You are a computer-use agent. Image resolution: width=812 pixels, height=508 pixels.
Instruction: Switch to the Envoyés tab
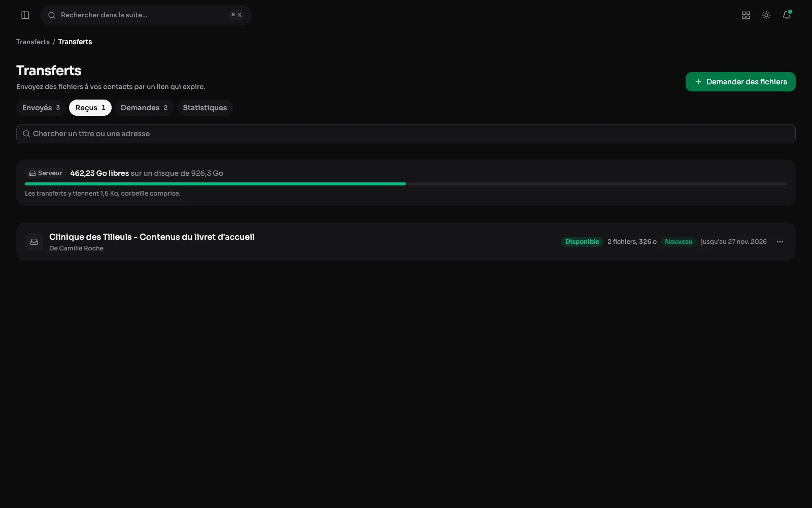[41, 108]
